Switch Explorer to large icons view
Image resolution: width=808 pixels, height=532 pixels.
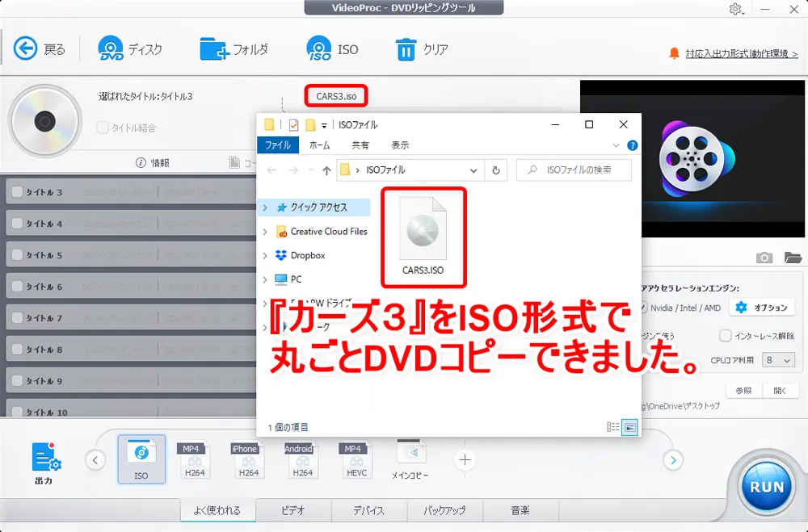point(629,427)
